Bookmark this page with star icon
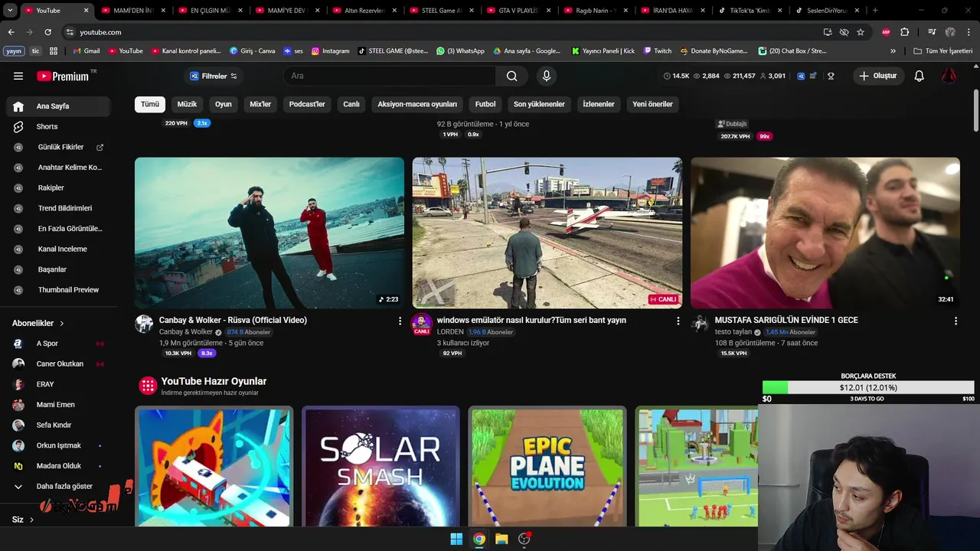The height and width of the screenshot is (551, 980). [861, 32]
